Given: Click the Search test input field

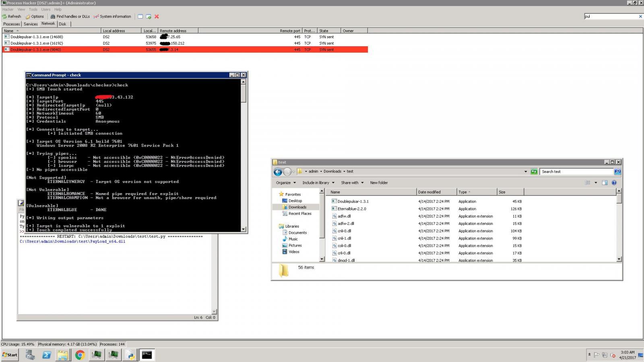Looking at the screenshot, I should (576, 172).
